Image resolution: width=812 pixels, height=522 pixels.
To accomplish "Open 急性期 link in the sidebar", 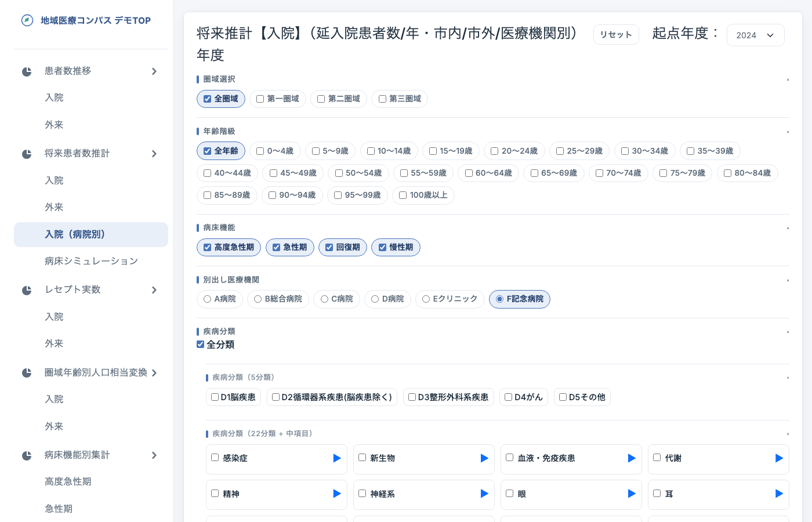I will pos(59,509).
